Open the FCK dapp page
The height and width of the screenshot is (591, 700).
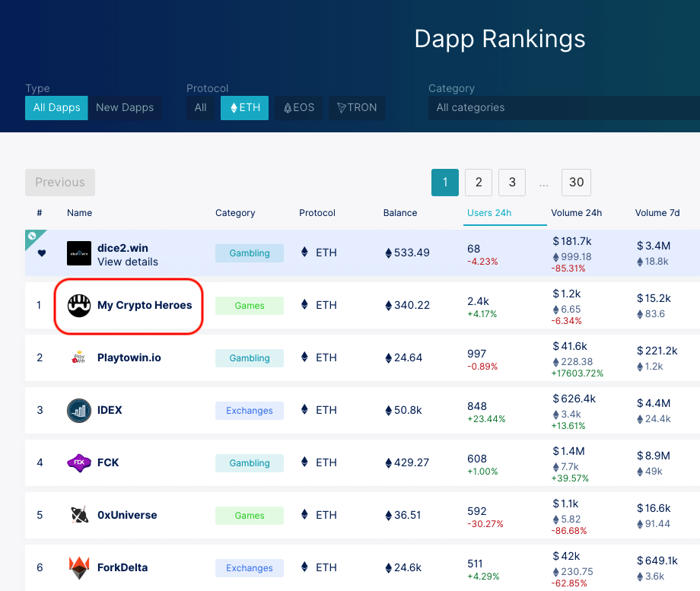(108, 462)
